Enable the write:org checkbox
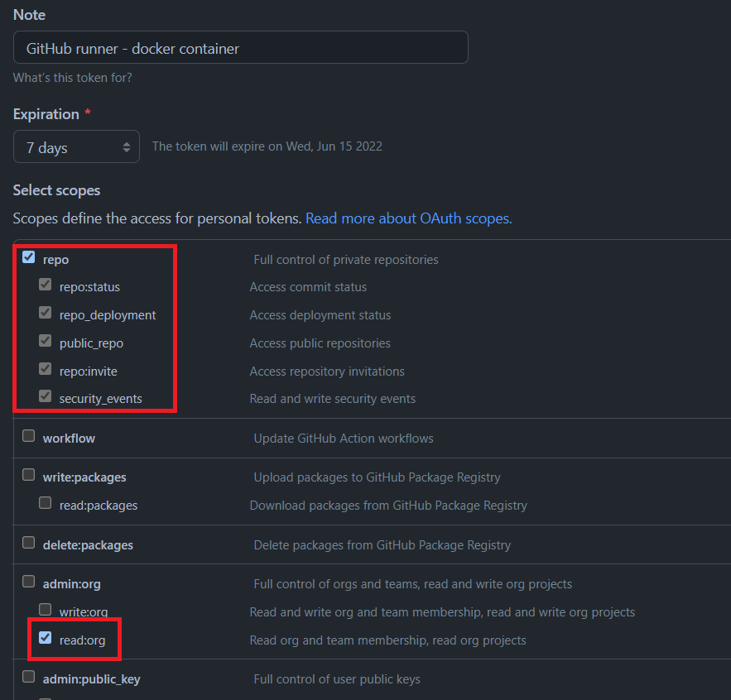Screen dimensions: 731x700 click(x=46, y=610)
